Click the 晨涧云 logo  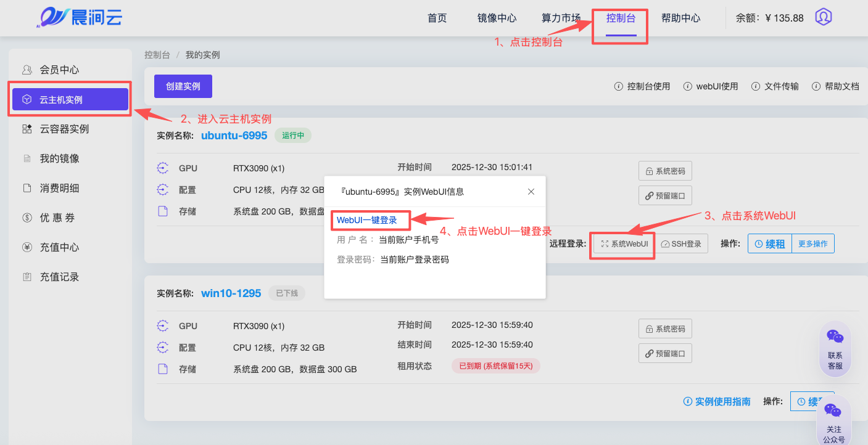pyautogui.click(x=79, y=17)
